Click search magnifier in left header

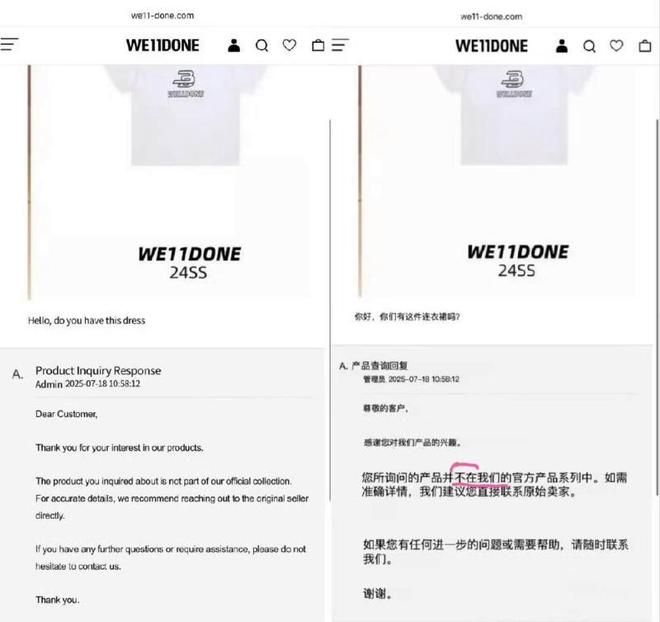(262, 45)
